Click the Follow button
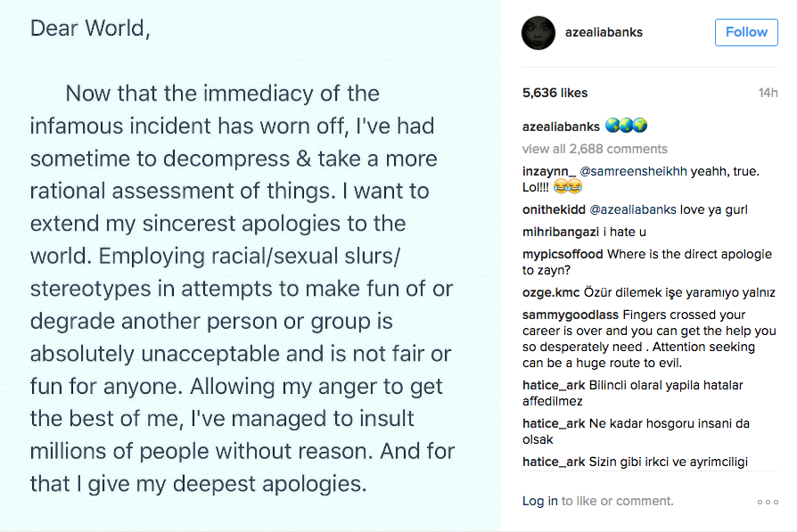This screenshot has height=532, width=797. [745, 32]
